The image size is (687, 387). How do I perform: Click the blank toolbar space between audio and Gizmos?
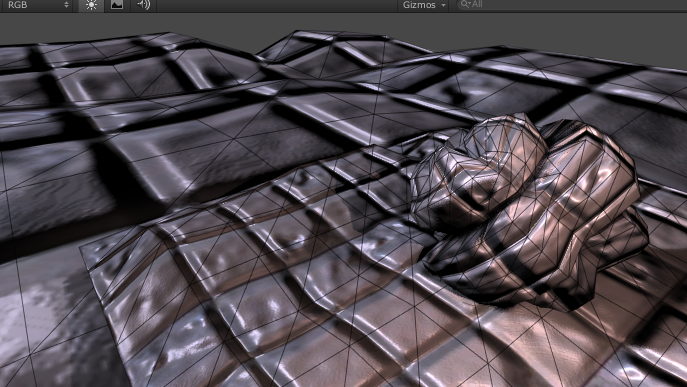pyautogui.click(x=277, y=5)
